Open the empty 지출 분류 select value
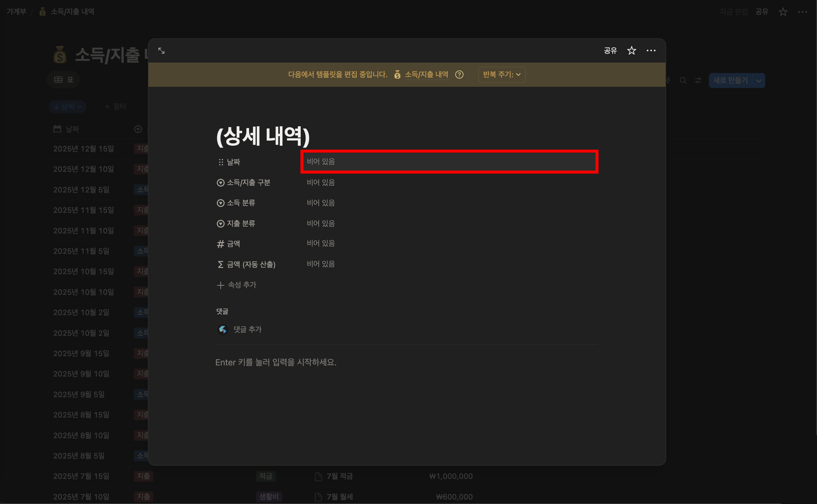 click(321, 223)
